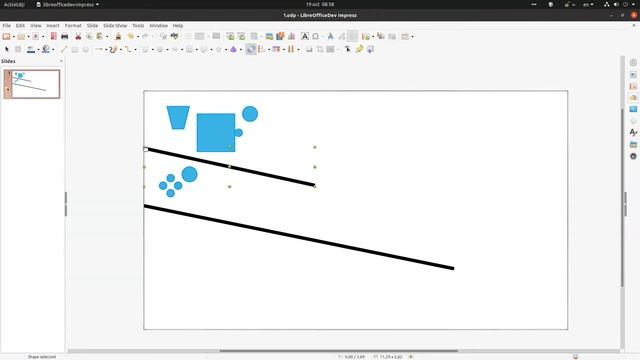Toggle Point Edit Mode
The height and width of the screenshot is (360, 640).
(x=347, y=49)
